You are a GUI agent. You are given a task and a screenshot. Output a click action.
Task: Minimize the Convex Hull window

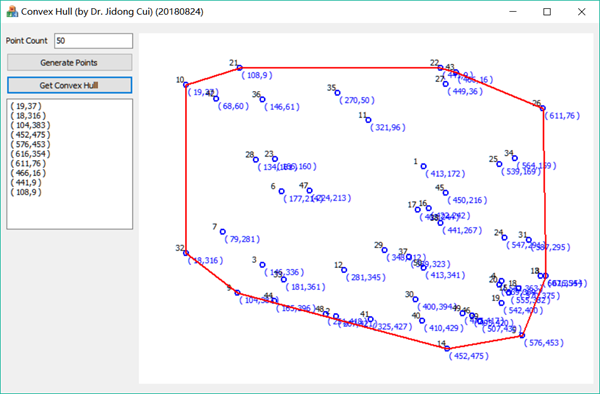[x=513, y=11]
